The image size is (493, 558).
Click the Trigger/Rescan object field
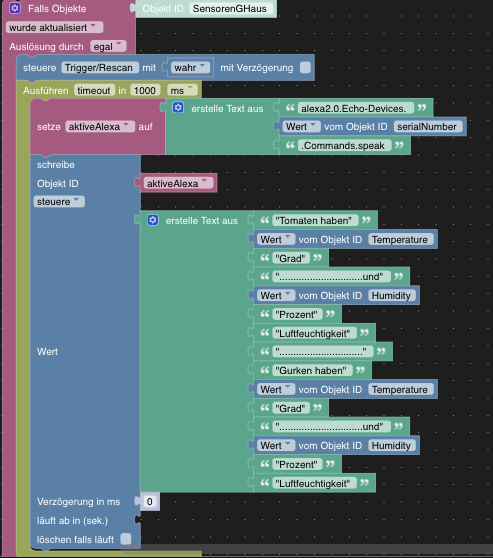click(x=100, y=68)
